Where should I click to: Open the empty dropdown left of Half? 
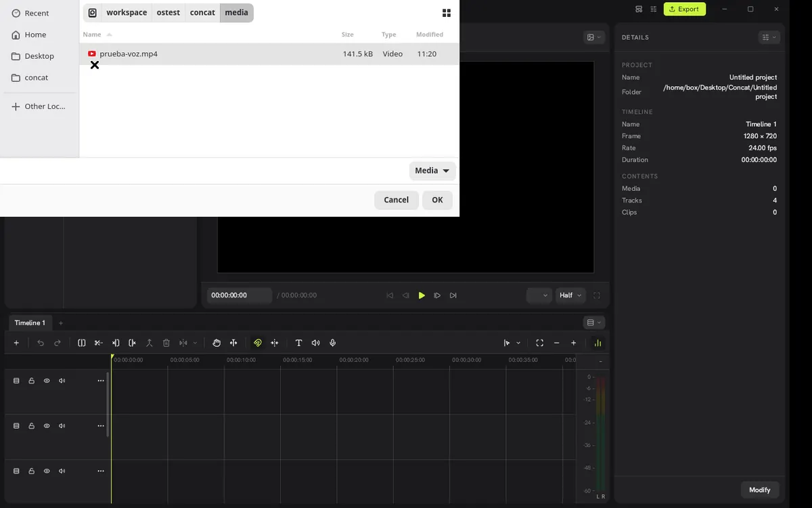tap(539, 295)
